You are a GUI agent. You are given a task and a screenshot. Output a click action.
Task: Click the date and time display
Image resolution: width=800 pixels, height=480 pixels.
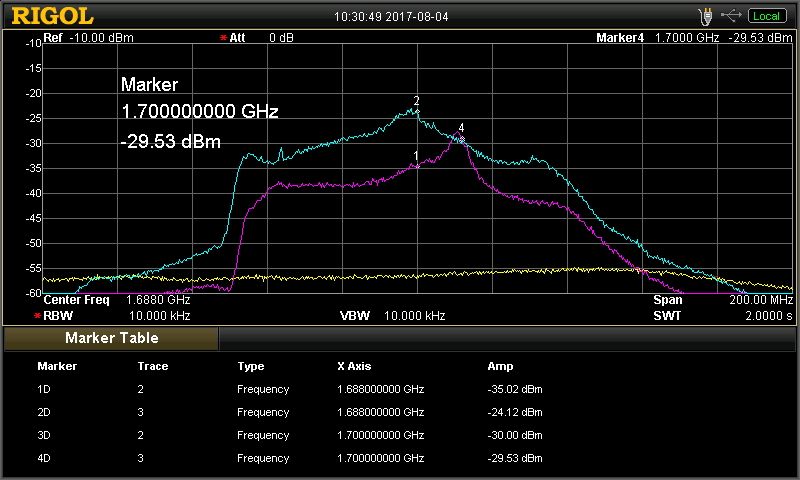399,15
